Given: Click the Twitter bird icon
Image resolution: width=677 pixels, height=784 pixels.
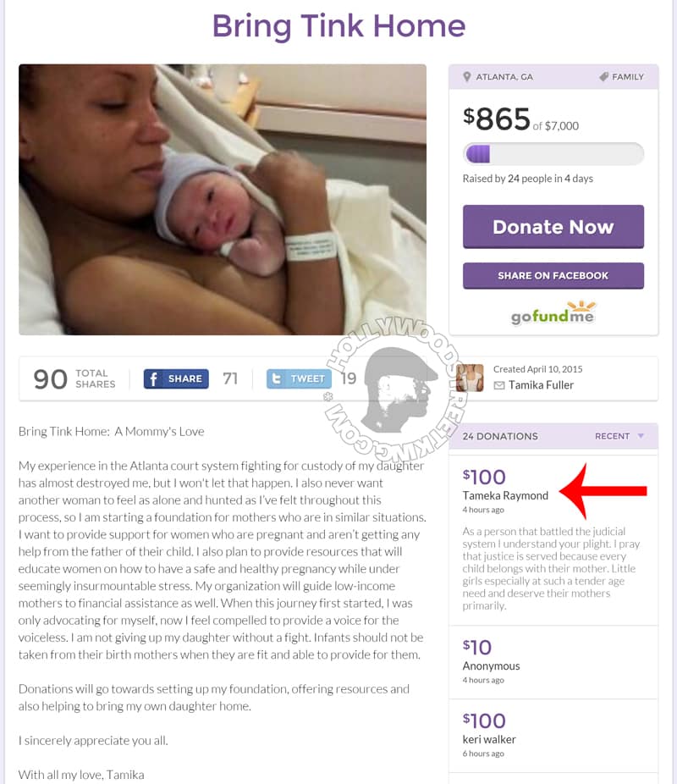Looking at the screenshot, I should (277, 378).
